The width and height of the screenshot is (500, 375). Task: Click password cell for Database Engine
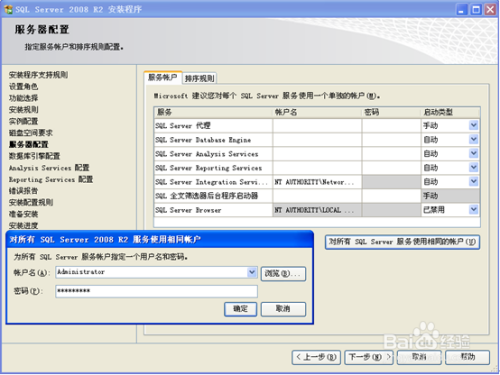coord(392,140)
